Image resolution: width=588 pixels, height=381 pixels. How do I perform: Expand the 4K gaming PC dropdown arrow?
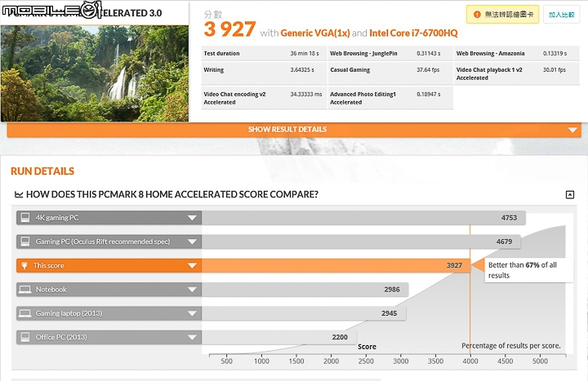192,218
